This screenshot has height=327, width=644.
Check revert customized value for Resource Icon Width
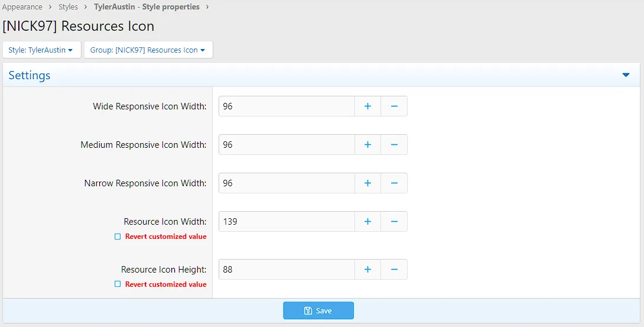click(118, 237)
